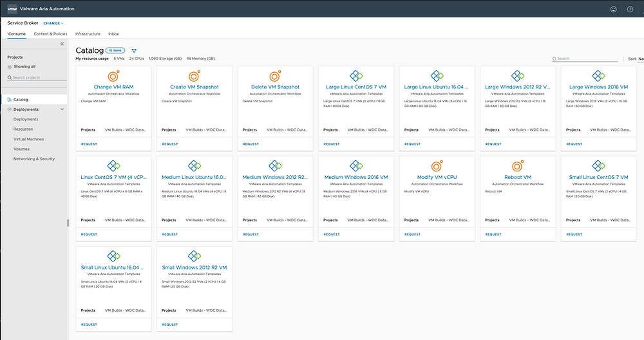Click the Small Linux CentOS 7 VM icon
The height and width of the screenshot is (340, 644).
tap(599, 166)
